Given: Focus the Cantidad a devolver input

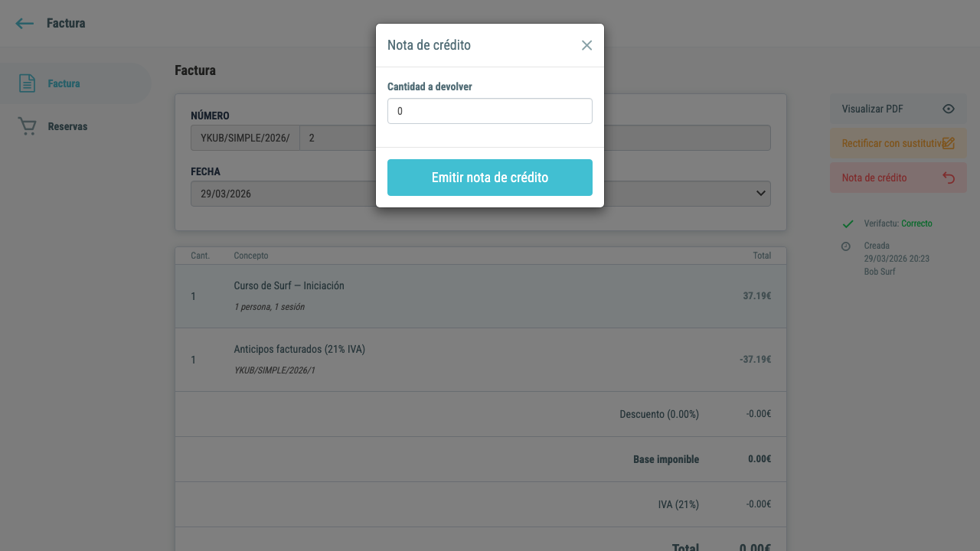Looking at the screenshot, I should (x=490, y=111).
